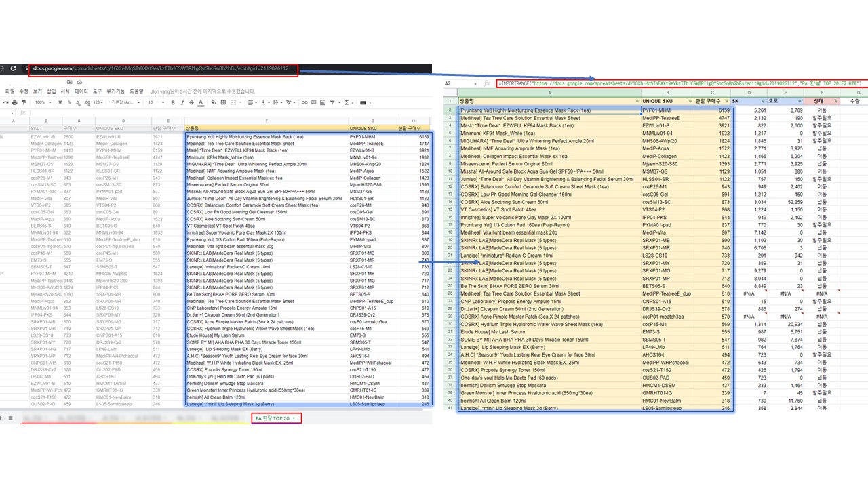Click the create filter icon
The width and height of the screenshot is (868, 488).
coord(334,102)
